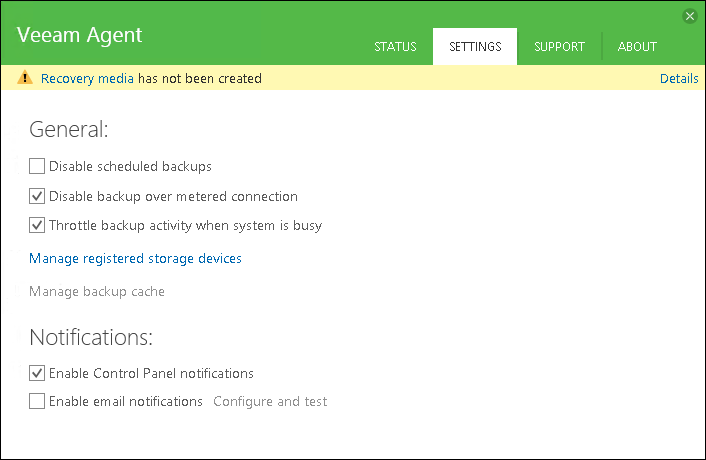Click the yellow warning triangle icon
This screenshot has width=706, height=460.
tap(24, 78)
